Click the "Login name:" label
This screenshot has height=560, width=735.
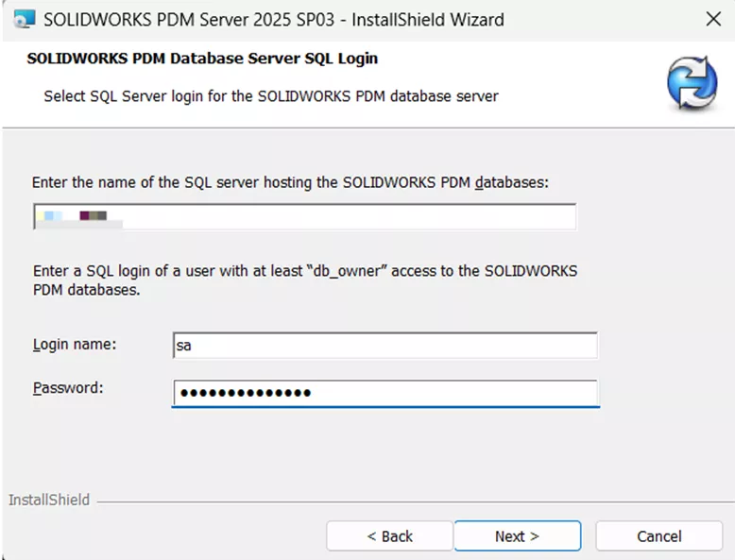(75, 344)
